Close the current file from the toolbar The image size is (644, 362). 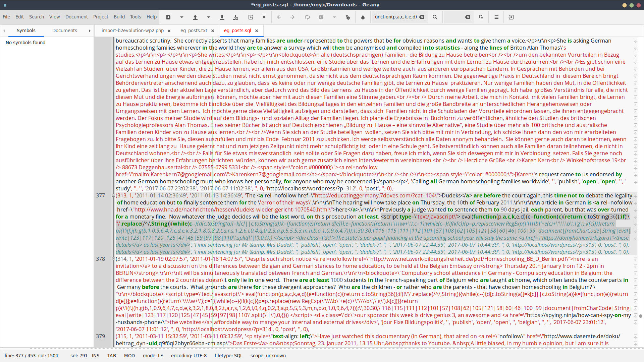click(x=264, y=17)
